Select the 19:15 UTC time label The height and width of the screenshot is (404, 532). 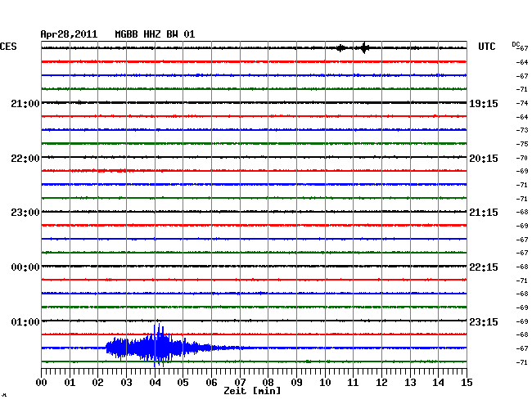pos(484,104)
